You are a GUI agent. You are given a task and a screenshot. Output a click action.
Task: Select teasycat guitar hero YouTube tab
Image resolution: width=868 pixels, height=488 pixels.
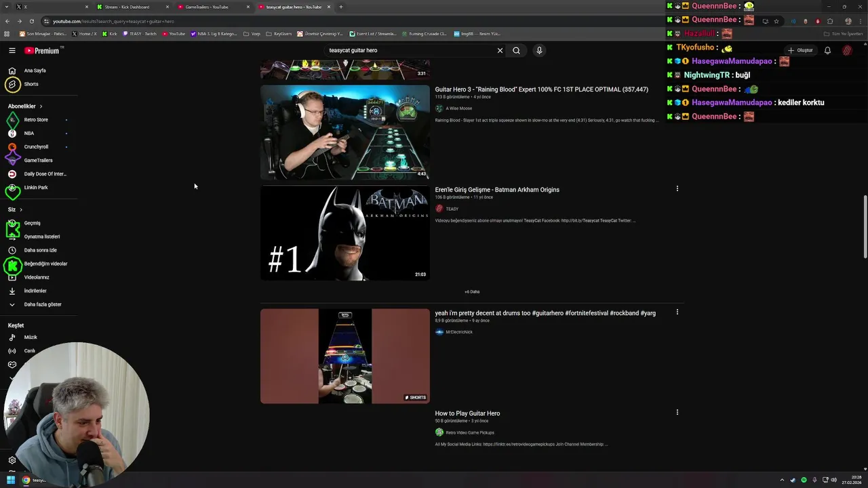(293, 7)
